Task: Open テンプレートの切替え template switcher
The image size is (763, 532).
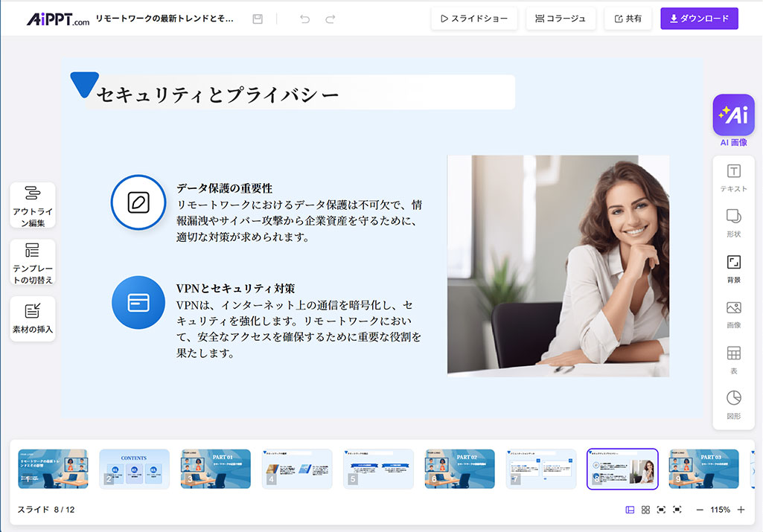Action: (x=33, y=262)
